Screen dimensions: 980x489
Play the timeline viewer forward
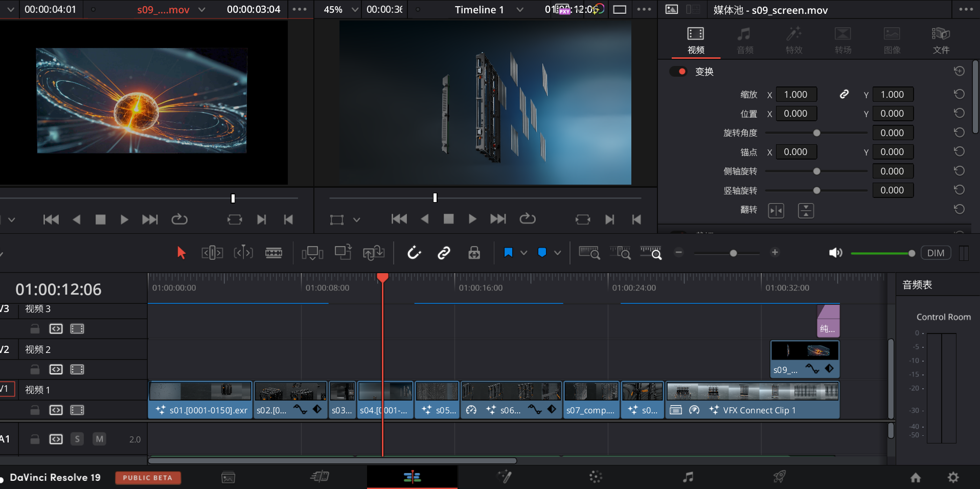(x=472, y=219)
